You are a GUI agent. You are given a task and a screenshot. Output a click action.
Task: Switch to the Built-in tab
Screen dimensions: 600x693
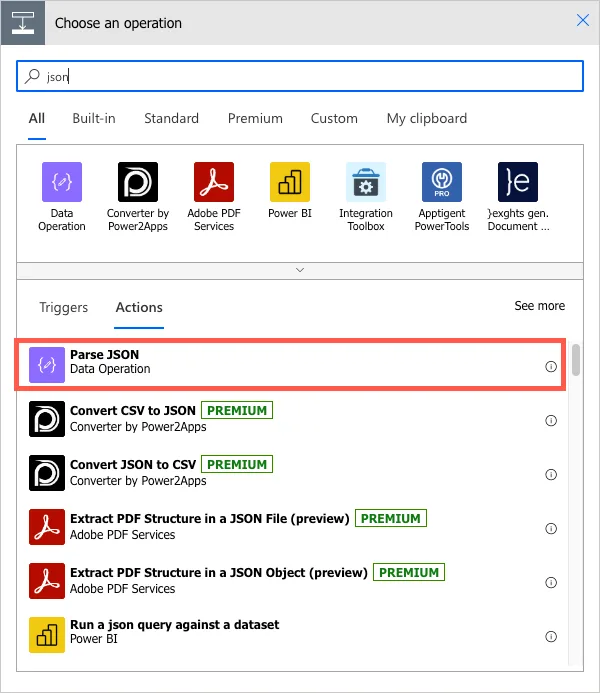coord(94,118)
